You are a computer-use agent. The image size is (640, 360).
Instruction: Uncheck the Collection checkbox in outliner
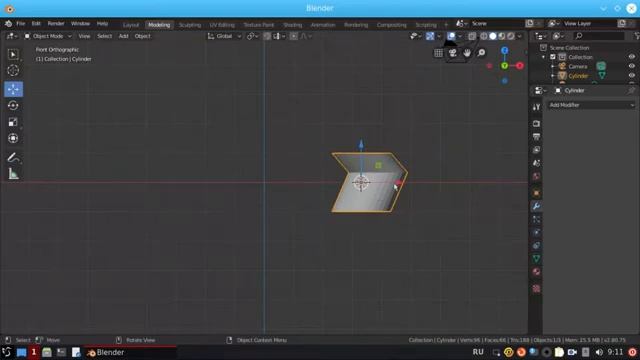coord(553,57)
